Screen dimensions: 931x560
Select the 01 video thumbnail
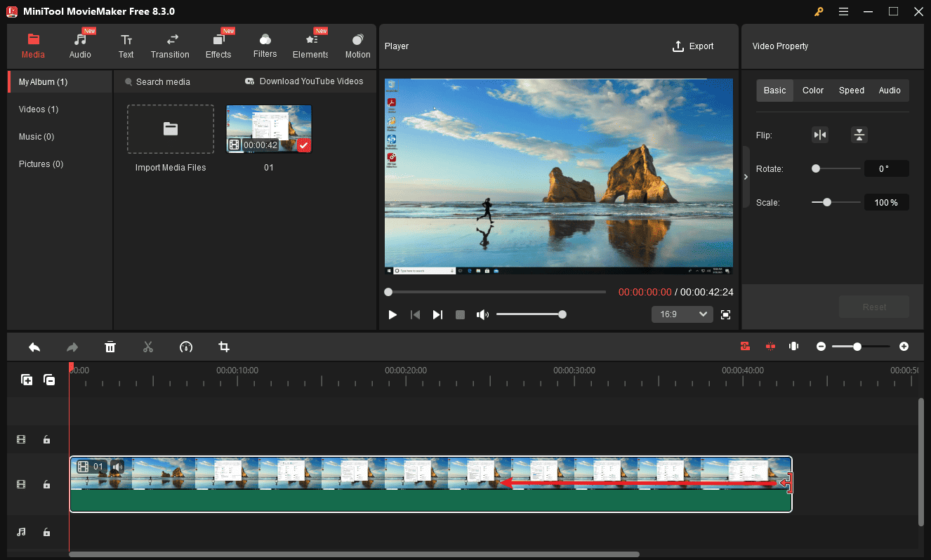click(269, 129)
